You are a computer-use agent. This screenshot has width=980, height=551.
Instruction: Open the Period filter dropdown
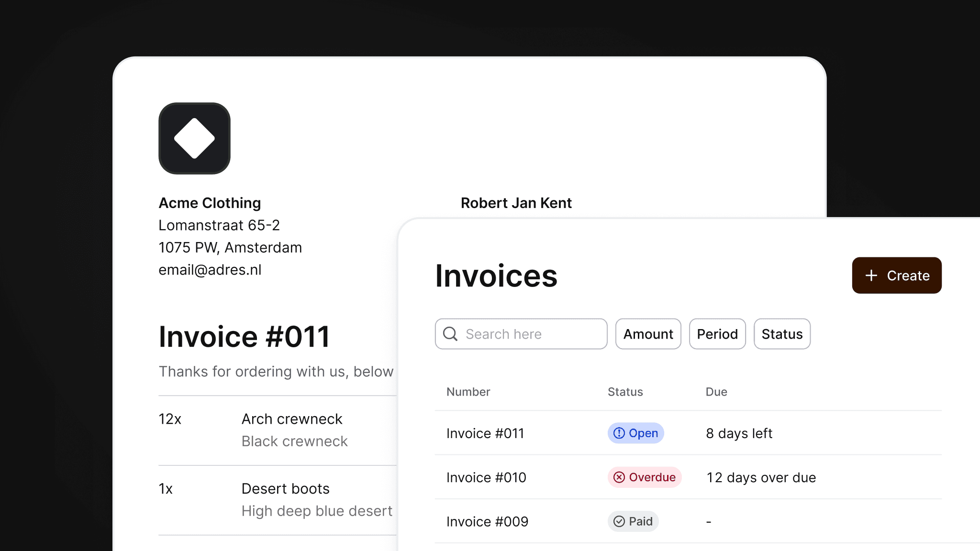pyautogui.click(x=717, y=334)
